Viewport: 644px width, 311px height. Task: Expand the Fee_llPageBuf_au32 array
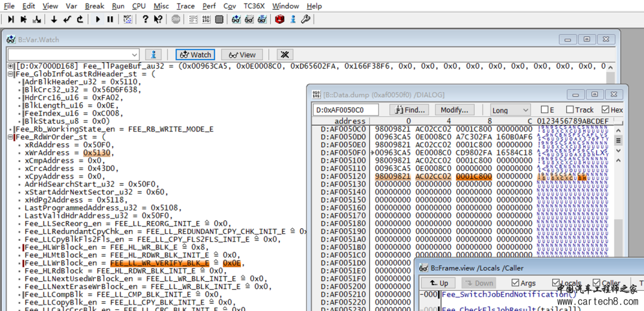(11, 66)
